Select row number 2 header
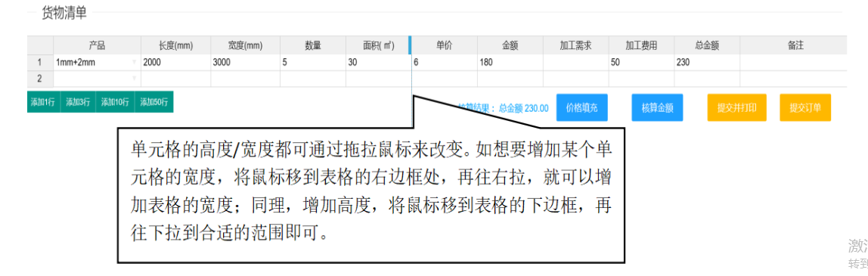Viewport: 868px width, 276px height. coord(40,79)
